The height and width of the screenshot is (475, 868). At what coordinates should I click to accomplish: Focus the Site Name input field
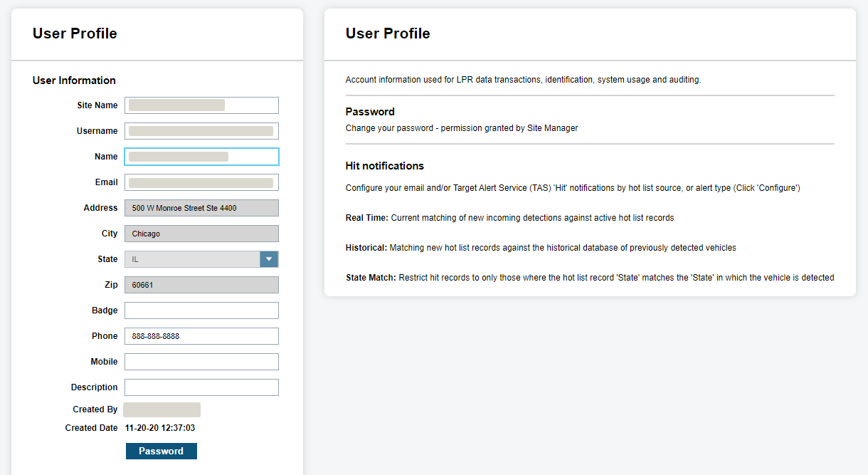(x=201, y=105)
